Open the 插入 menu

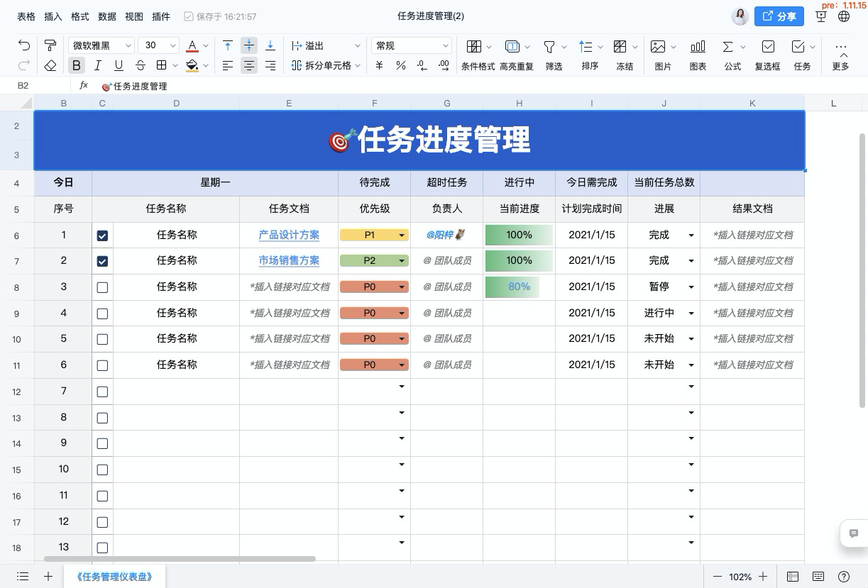point(53,16)
